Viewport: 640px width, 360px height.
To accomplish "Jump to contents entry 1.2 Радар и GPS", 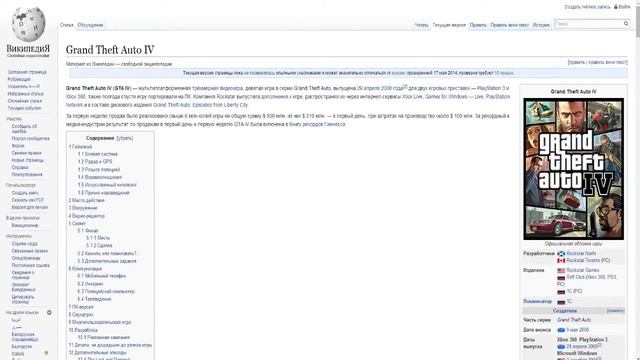I will tap(95, 162).
